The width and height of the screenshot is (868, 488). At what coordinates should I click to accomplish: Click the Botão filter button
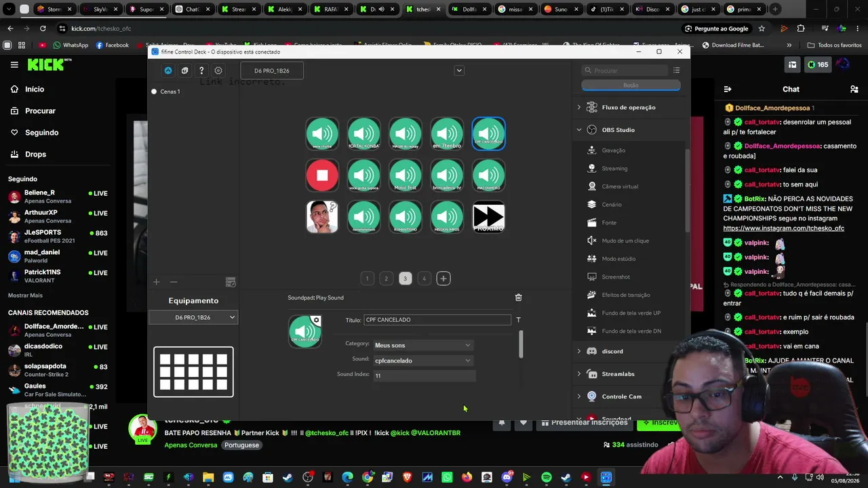(x=631, y=85)
